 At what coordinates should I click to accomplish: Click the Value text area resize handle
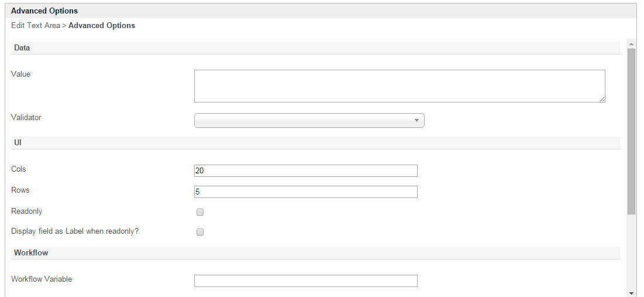pyautogui.click(x=602, y=99)
